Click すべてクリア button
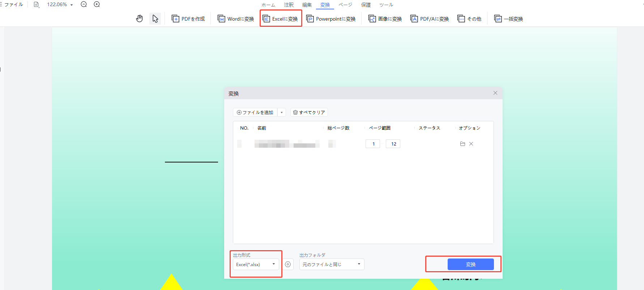The height and width of the screenshot is (290, 644). click(x=309, y=112)
